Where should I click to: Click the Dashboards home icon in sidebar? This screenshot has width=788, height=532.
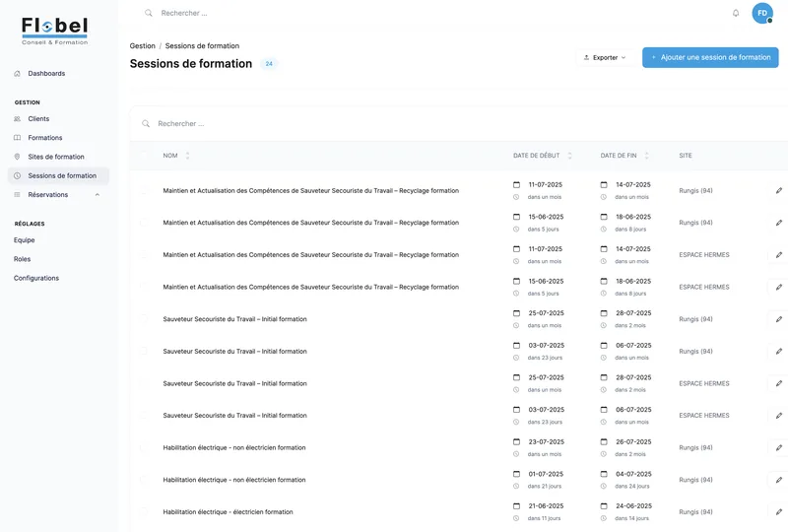click(17, 74)
